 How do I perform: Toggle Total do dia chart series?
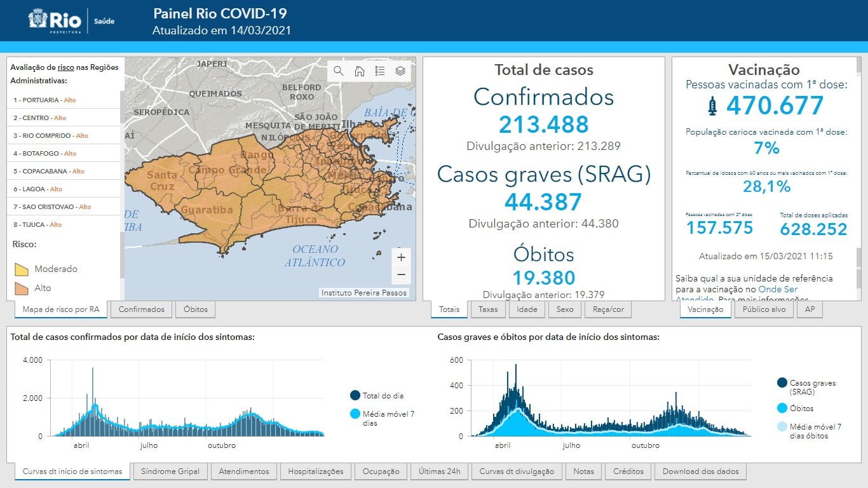[355, 395]
